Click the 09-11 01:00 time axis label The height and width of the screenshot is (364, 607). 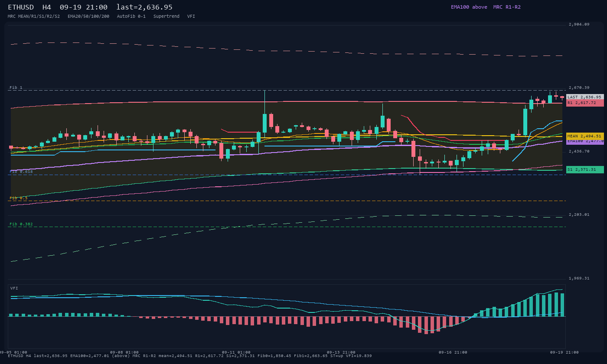pos(236,352)
